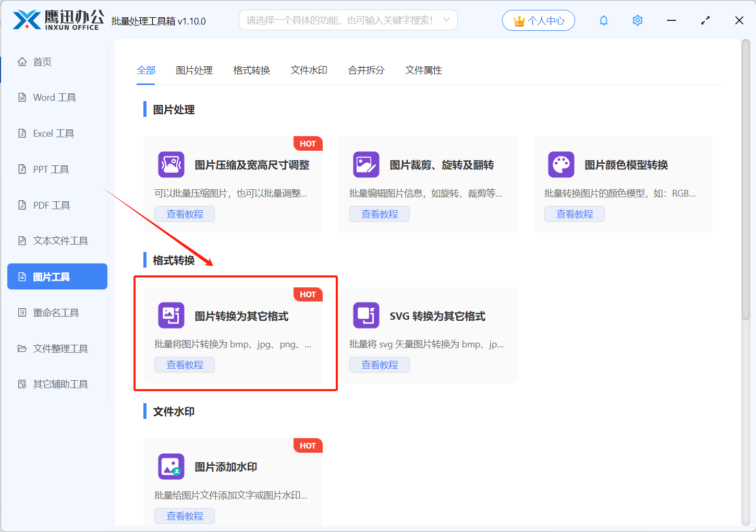Open the 图片压缩及宽高尺寸调整 tool icon
756x532 pixels.
(x=171, y=164)
